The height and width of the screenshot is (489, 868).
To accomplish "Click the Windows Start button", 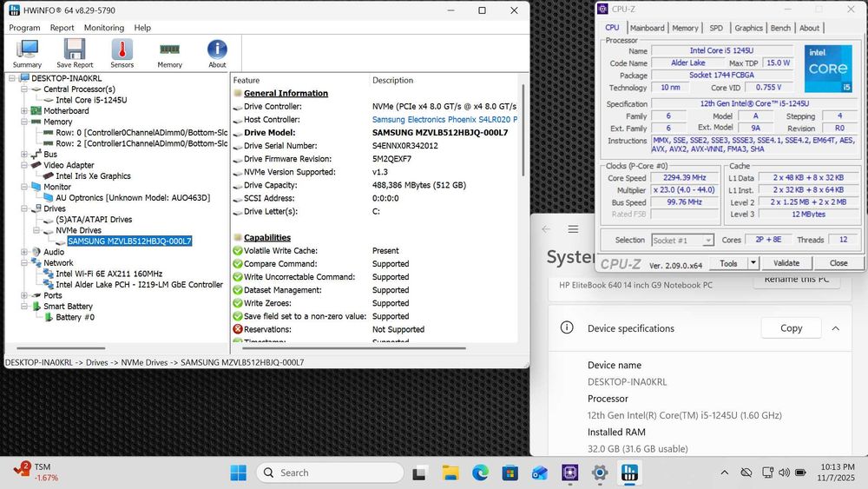I will click(x=239, y=473).
